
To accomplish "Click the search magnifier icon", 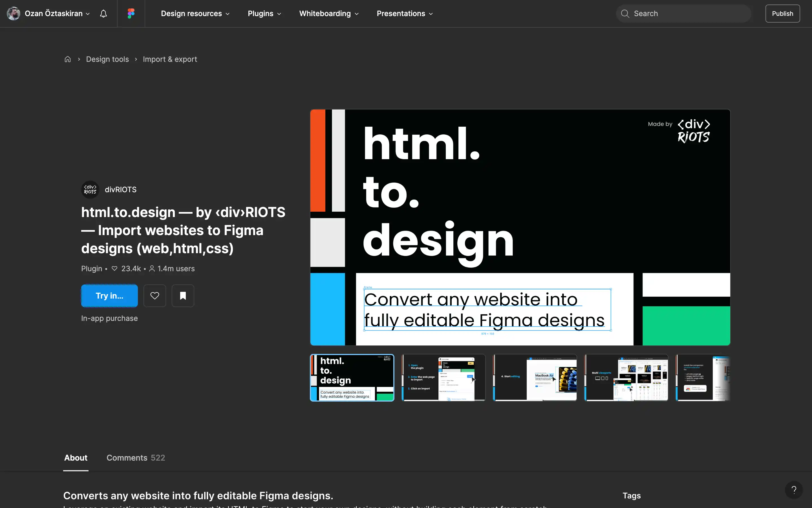I will (x=625, y=14).
